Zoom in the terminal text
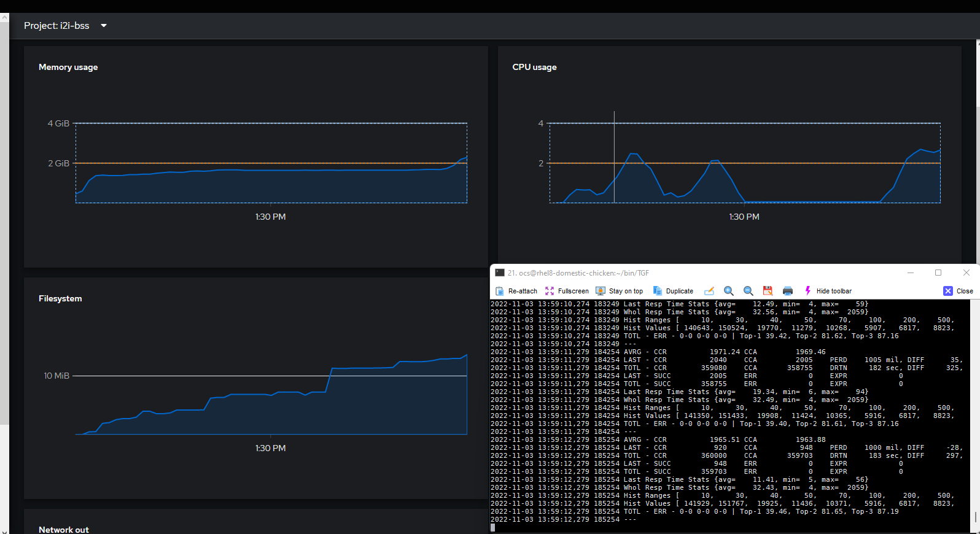Image resolution: width=980 pixels, height=534 pixels. click(729, 291)
